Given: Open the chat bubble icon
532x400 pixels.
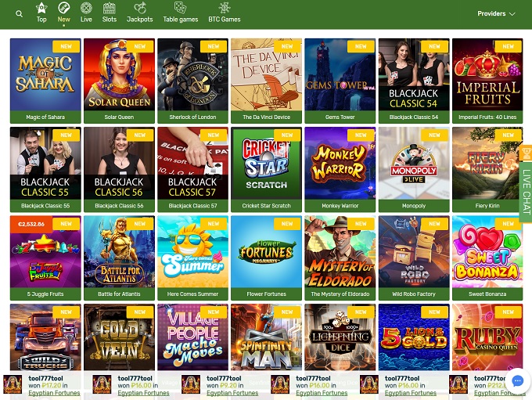Looking at the screenshot, I should 517,381.
